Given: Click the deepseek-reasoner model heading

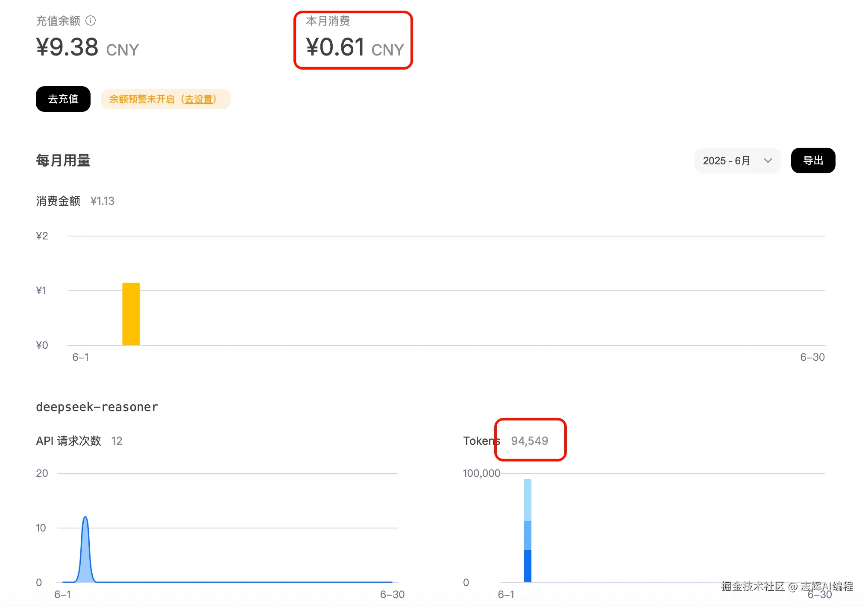Looking at the screenshot, I should tap(97, 407).
